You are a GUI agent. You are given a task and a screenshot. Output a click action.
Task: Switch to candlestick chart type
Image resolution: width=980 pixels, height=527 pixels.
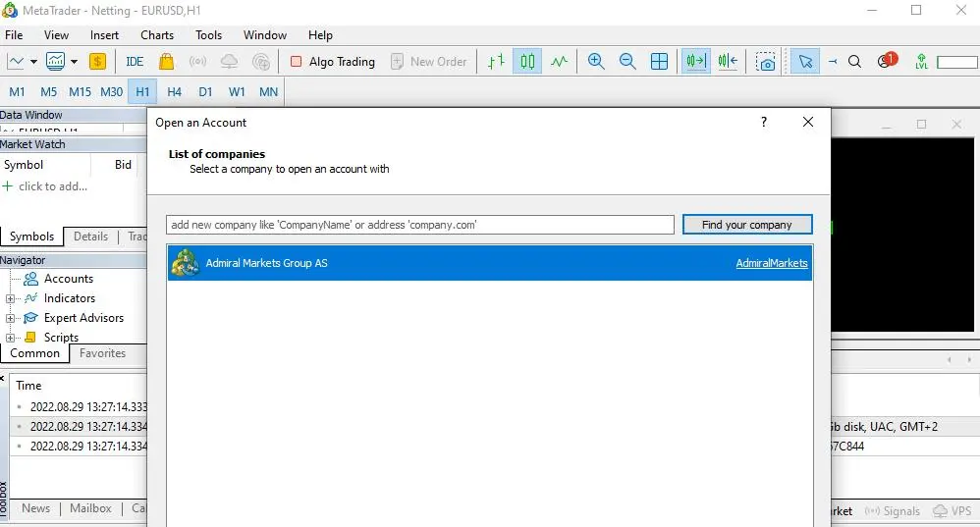click(527, 61)
